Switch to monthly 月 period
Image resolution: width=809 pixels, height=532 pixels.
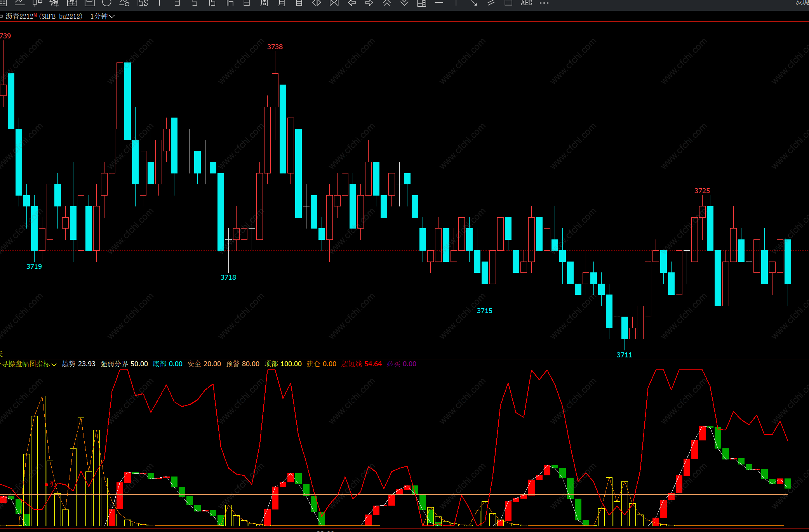(x=282, y=3)
